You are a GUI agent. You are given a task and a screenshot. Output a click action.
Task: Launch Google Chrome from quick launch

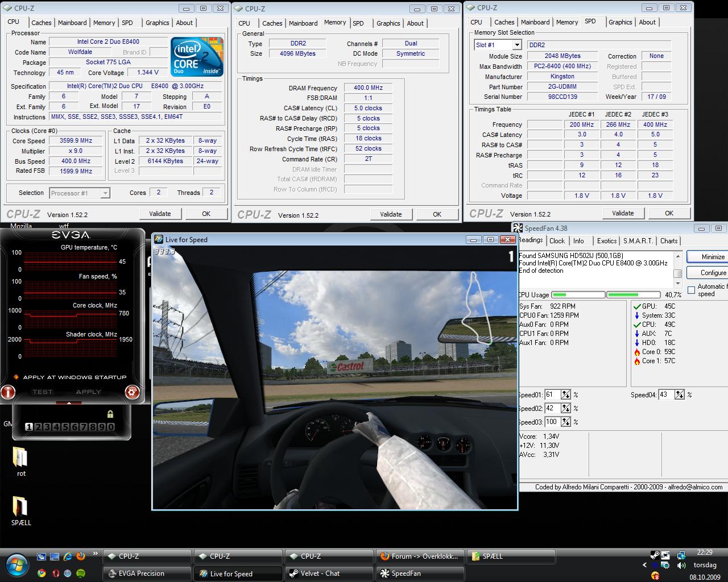[42, 573]
